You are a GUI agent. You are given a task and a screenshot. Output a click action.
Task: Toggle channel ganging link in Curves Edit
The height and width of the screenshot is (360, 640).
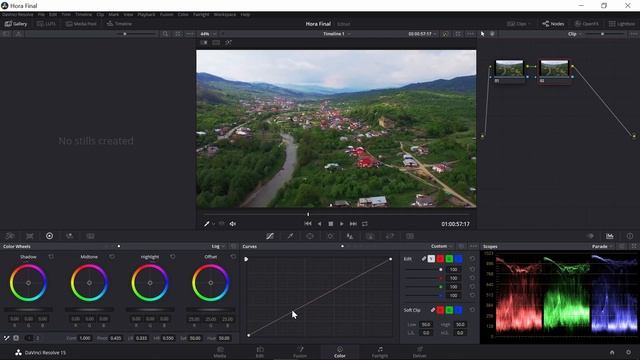(424, 259)
